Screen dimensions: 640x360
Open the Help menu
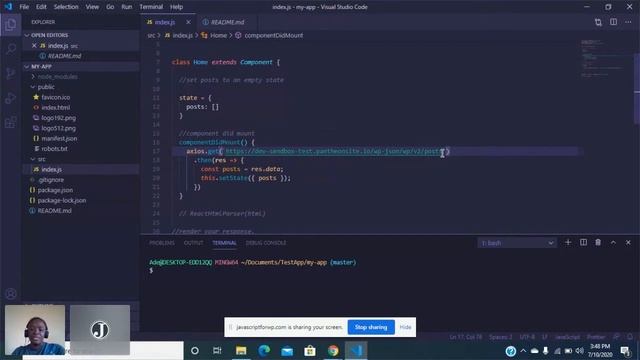(176, 7)
